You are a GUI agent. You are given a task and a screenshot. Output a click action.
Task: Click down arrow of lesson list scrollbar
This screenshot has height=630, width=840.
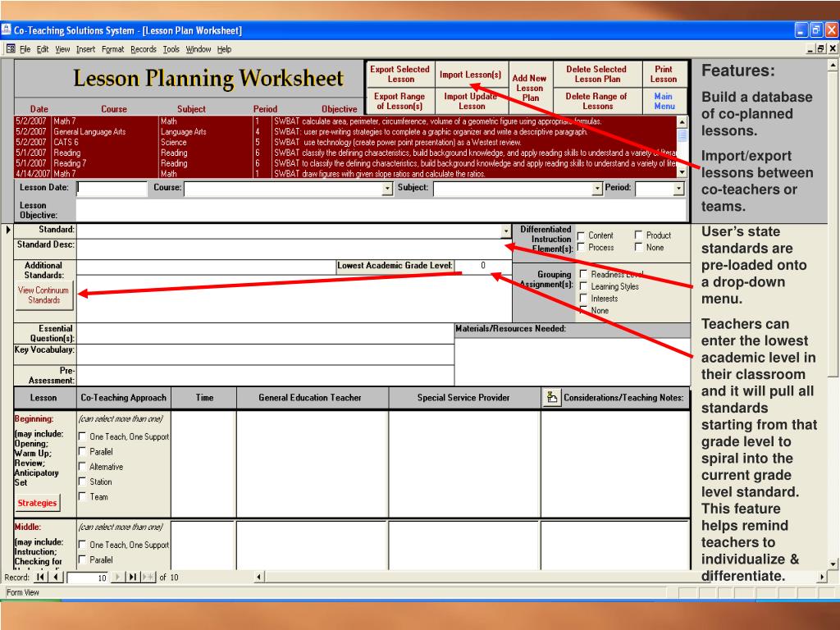(x=682, y=172)
